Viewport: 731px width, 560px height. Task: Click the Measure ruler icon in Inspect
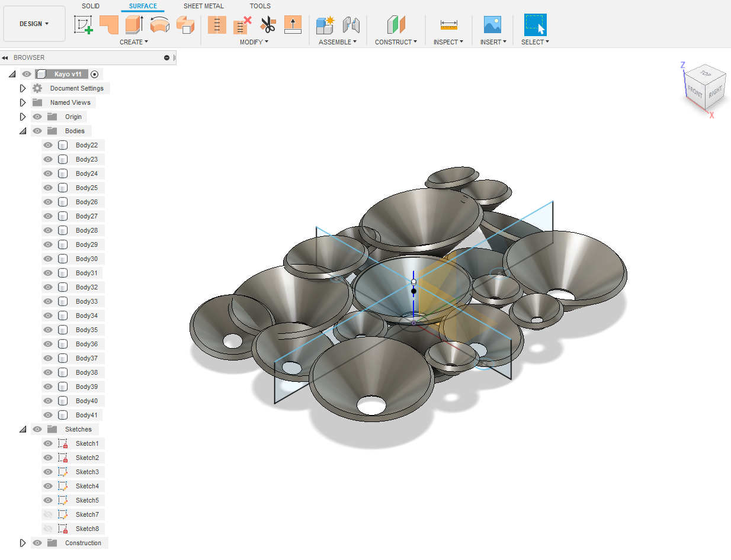[x=449, y=24]
